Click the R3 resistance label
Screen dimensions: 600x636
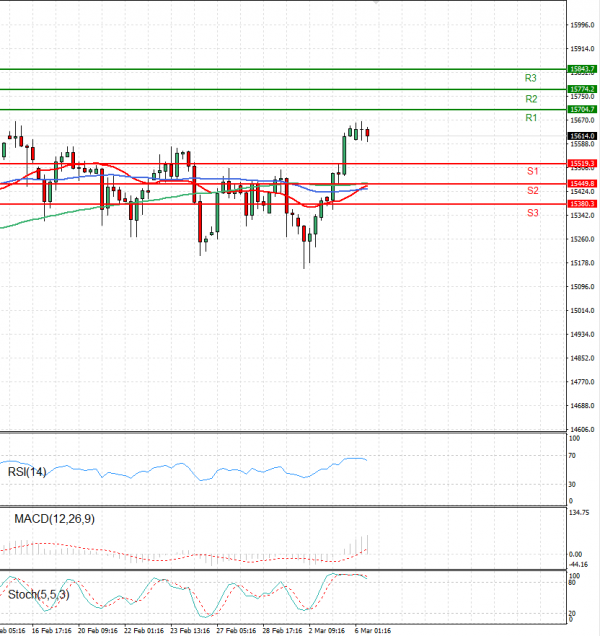tap(531, 78)
